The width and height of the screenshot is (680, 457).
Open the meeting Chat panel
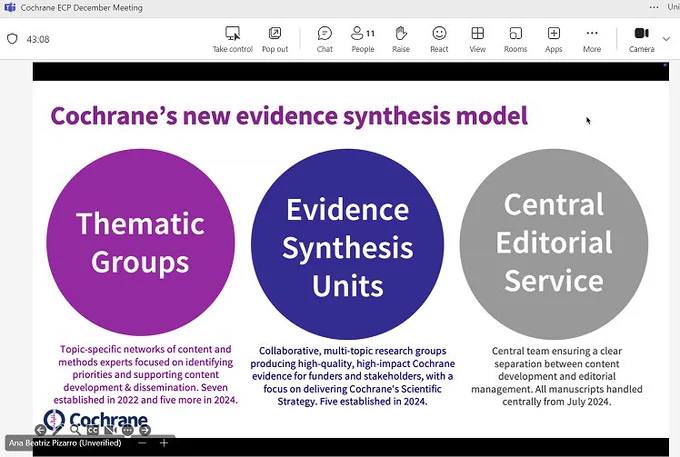[324, 39]
